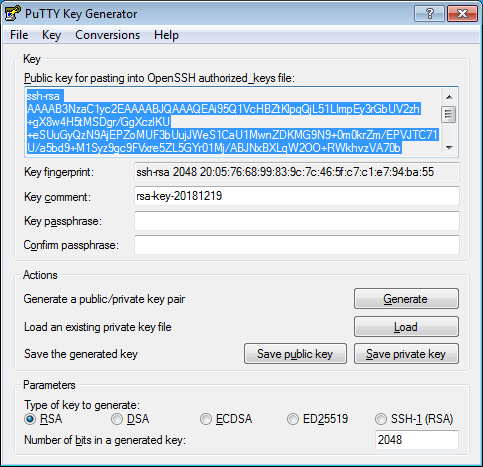Image resolution: width=483 pixels, height=467 pixels.
Task: Click the scroll up arrow in public key box
Action: [x=449, y=97]
